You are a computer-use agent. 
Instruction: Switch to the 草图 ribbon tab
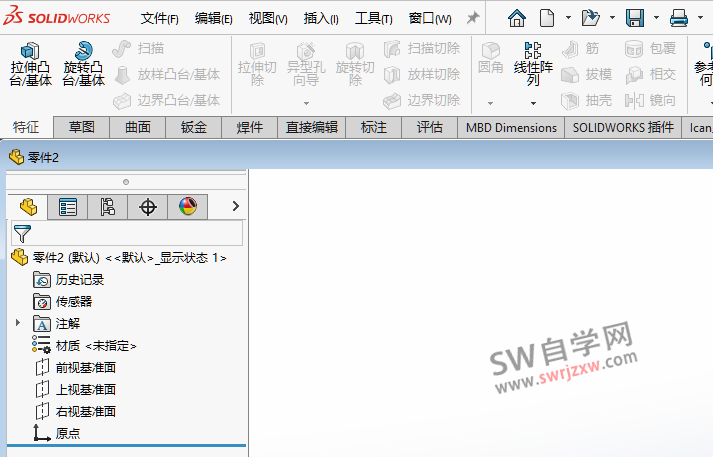click(81, 127)
